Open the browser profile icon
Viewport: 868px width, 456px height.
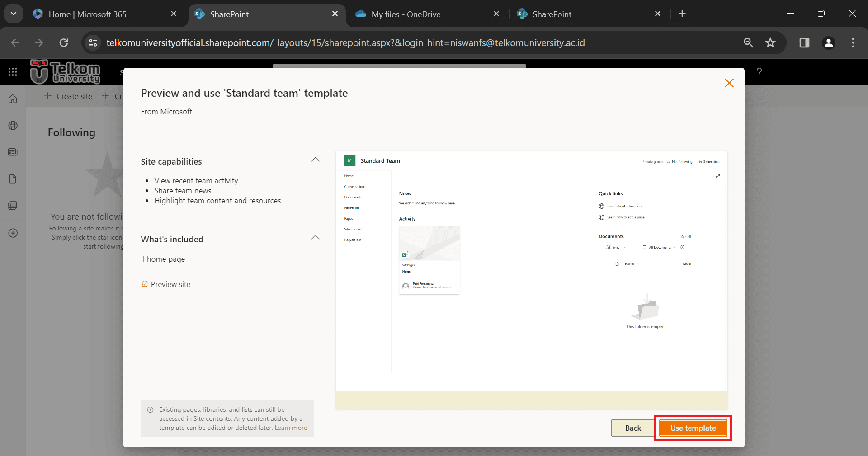[x=829, y=43]
